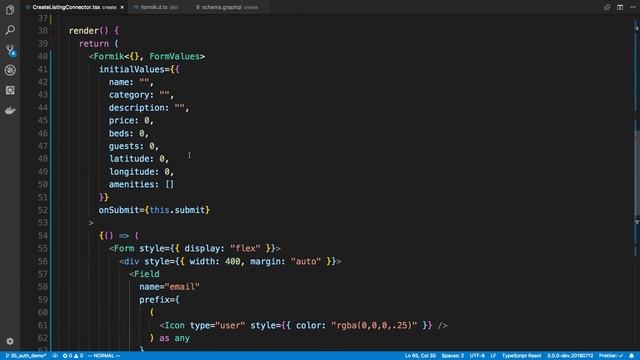Open the Explorer view in the activity bar
The image size is (640, 360).
tap(10, 9)
